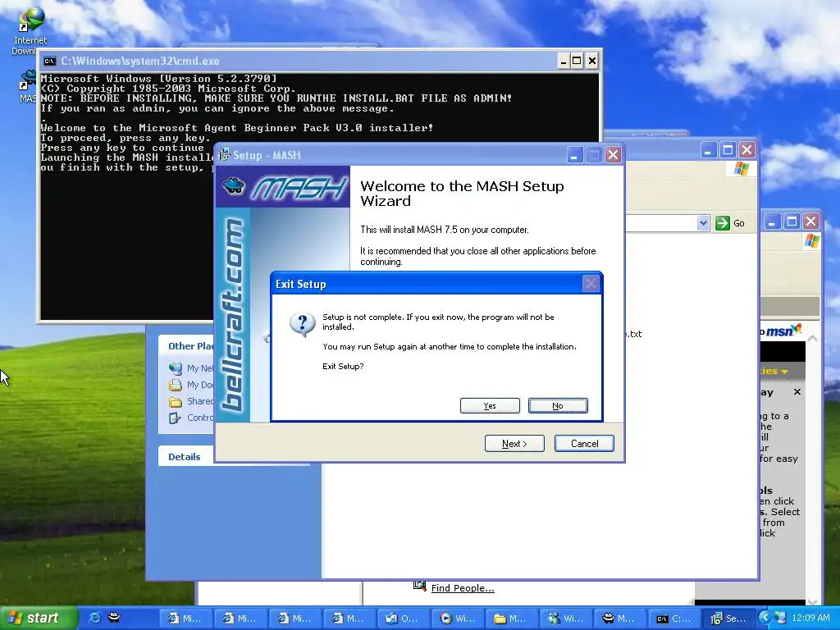840x630 pixels.
Task: Open Shared Documents folder icon
Action: pyautogui.click(x=176, y=401)
